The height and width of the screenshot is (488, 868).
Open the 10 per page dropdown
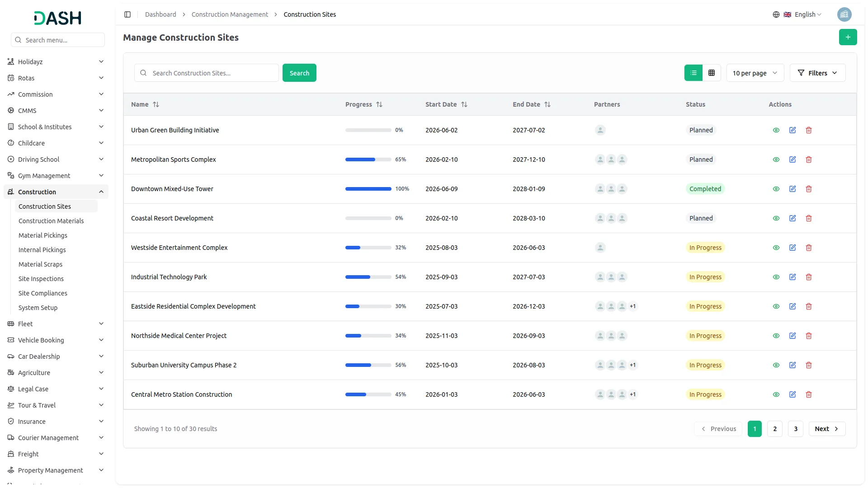(755, 73)
